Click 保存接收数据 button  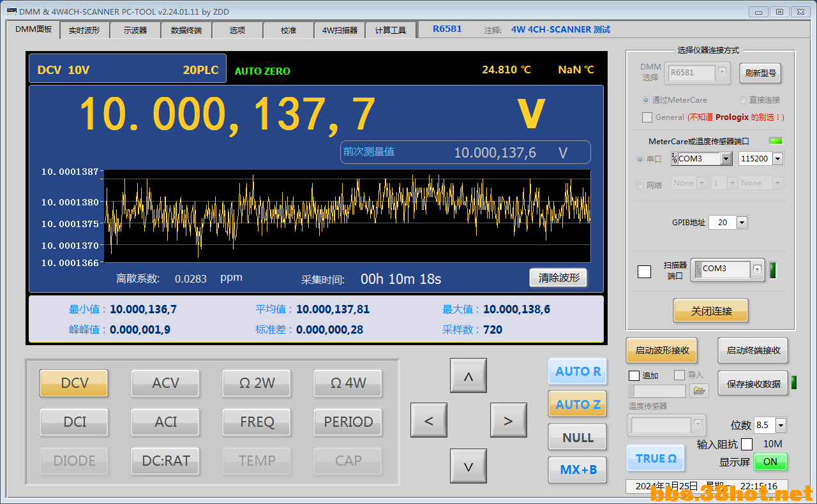[753, 384]
